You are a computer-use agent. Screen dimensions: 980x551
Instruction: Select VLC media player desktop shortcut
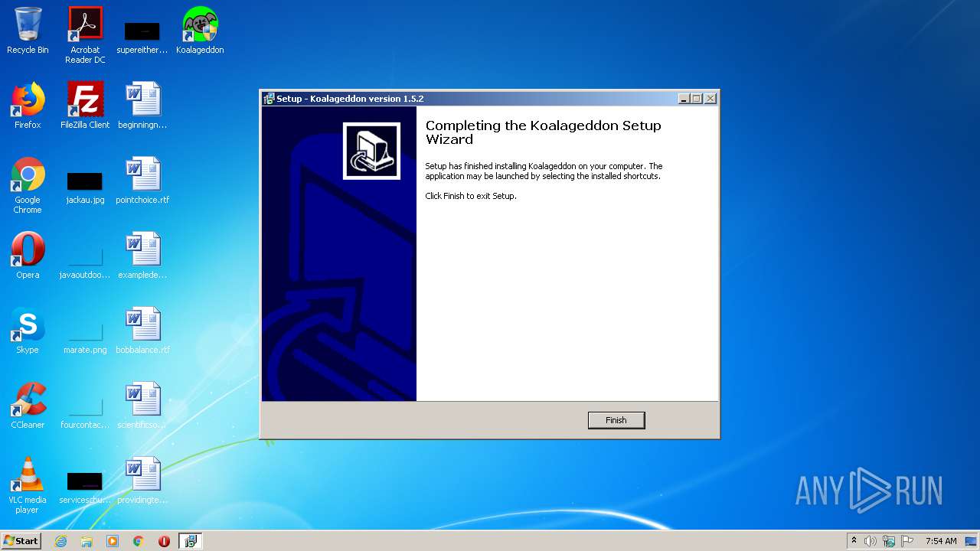[28, 485]
